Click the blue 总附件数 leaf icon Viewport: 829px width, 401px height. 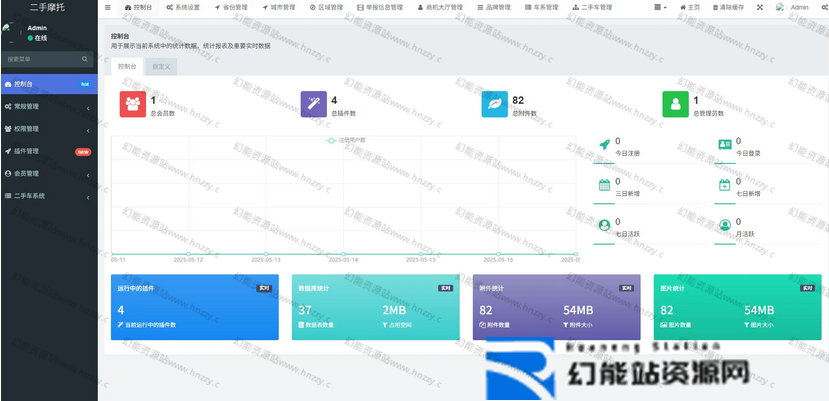(494, 104)
